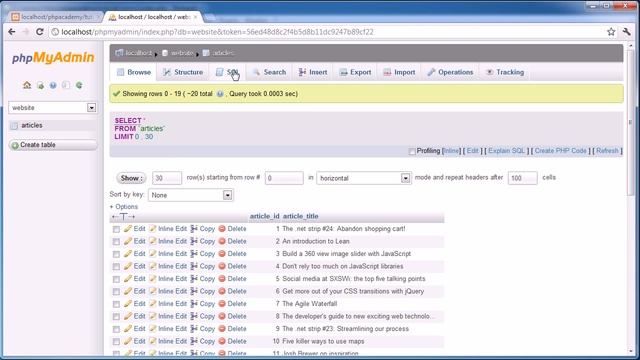Click the repeat headers cell count field
The height and width of the screenshot is (360, 640).
coord(522,178)
